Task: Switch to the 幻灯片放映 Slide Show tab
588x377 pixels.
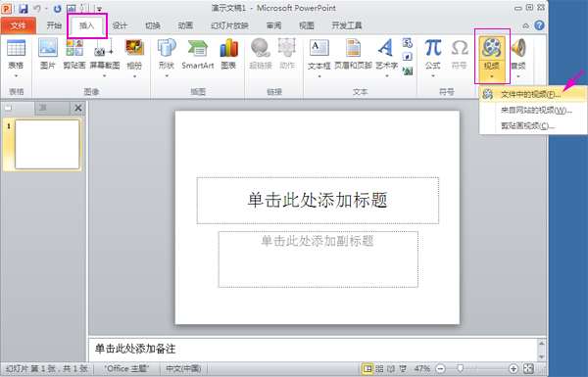Action: (x=229, y=25)
